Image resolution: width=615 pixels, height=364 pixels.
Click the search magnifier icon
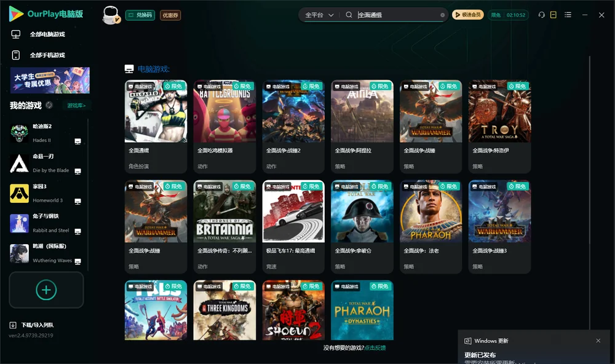click(349, 15)
